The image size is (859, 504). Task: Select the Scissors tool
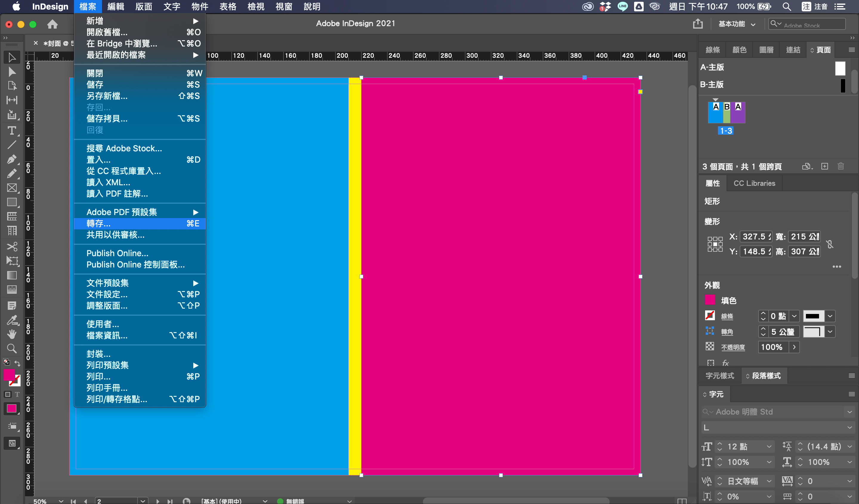(12, 246)
